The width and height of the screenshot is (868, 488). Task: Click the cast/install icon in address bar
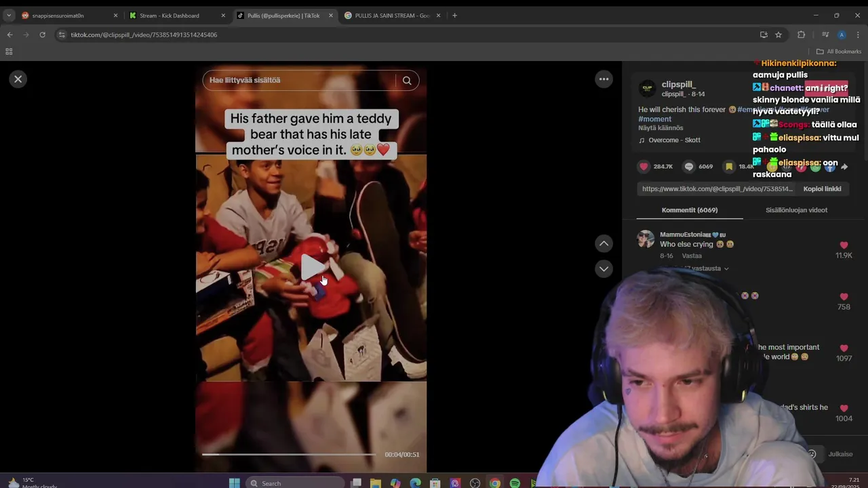click(x=764, y=35)
